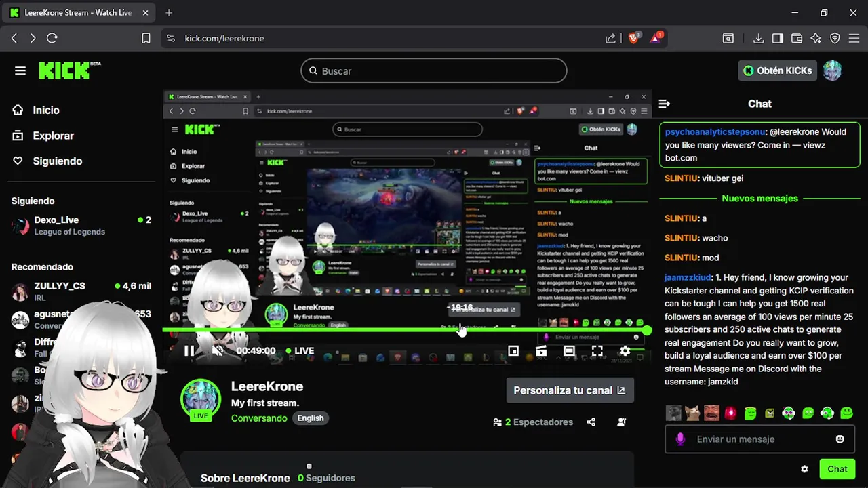Open the ZULLYY_CS recommended channel
This screenshot has width=868, height=488.
click(x=81, y=291)
